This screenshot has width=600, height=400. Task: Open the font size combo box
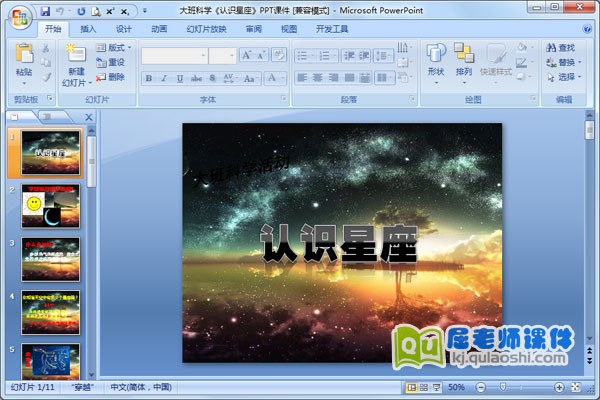click(222, 56)
